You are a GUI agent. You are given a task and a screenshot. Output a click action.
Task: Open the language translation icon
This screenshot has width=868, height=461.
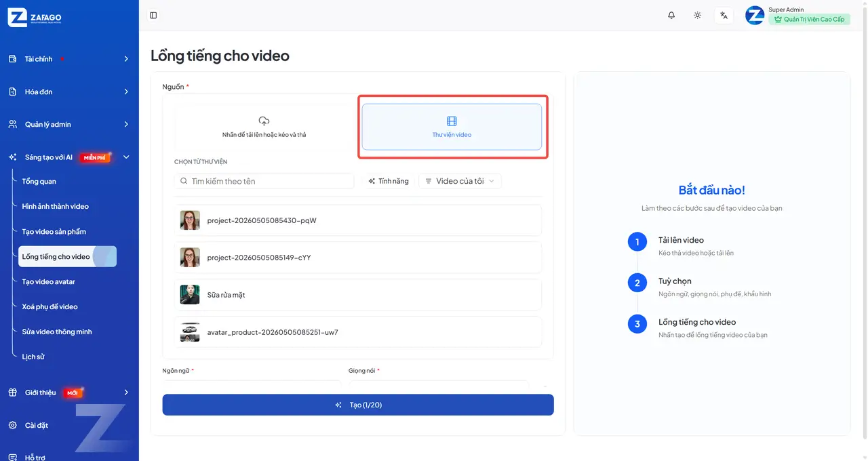[724, 15]
